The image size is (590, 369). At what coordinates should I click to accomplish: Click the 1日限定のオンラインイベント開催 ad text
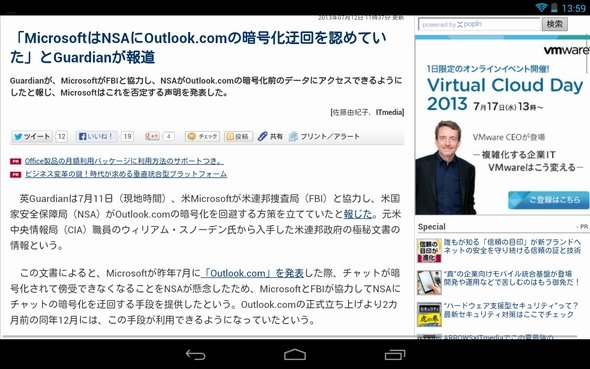(488, 69)
